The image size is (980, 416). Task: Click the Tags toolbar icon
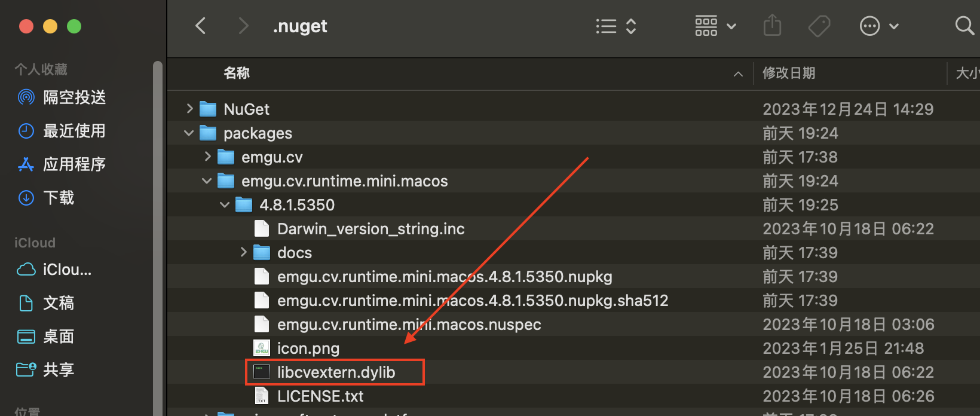tap(819, 26)
